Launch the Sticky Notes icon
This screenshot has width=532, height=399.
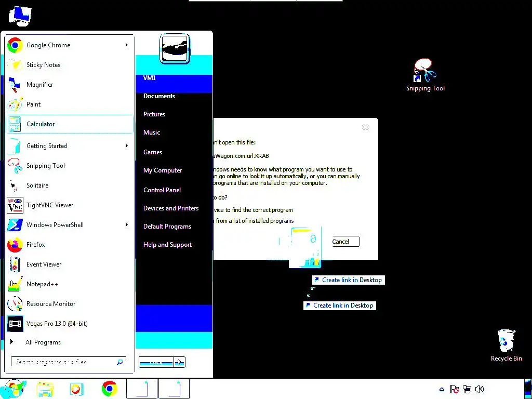[x=15, y=65]
